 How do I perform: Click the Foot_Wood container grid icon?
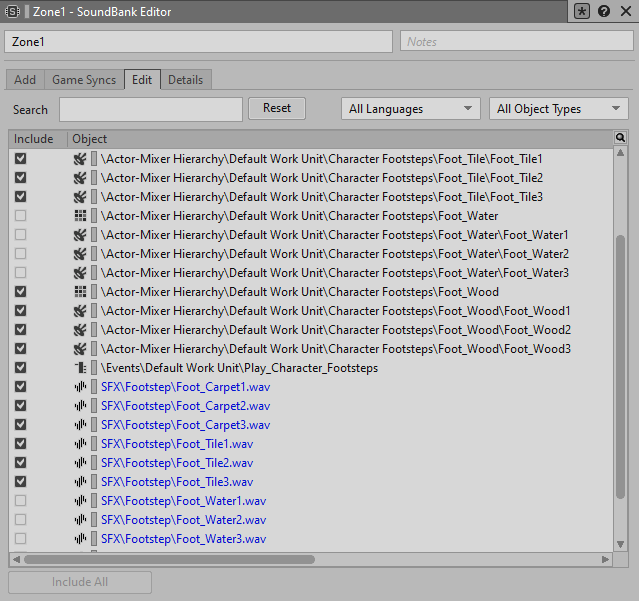[80, 292]
